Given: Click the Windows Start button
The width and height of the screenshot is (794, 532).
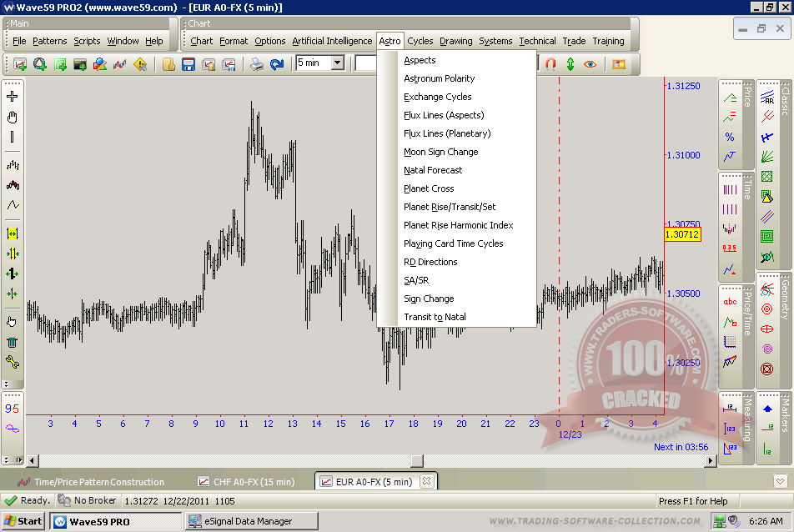Looking at the screenshot, I should click(x=23, y=521).
